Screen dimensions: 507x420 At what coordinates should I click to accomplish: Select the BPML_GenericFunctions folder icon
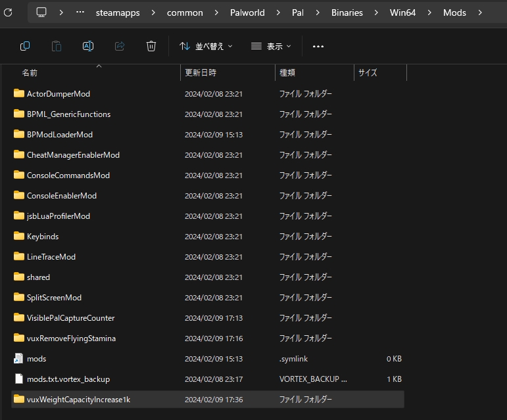[x=19, y=114]
